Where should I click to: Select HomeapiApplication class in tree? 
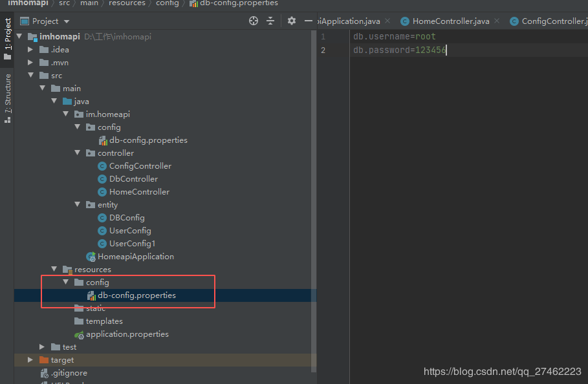pyautogui.click(x=135, y=257)
